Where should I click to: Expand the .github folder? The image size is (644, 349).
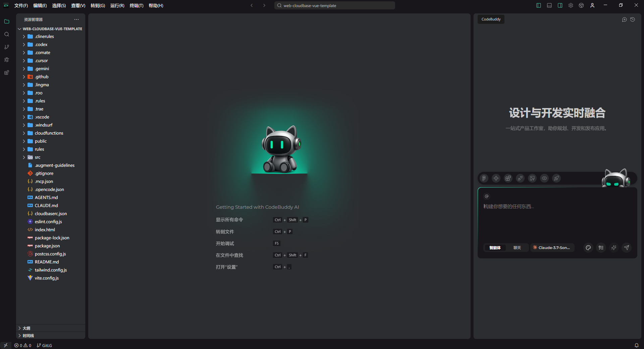click(x=51, y=77)
